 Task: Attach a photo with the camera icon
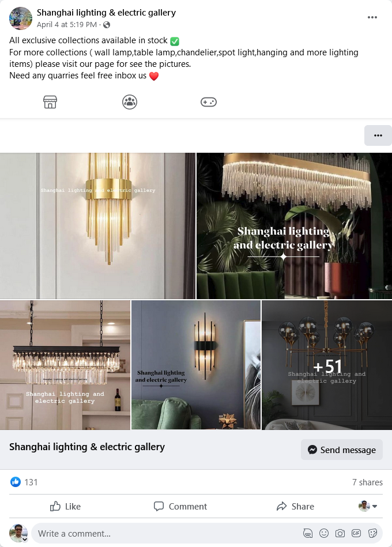[x=340, y=533]
